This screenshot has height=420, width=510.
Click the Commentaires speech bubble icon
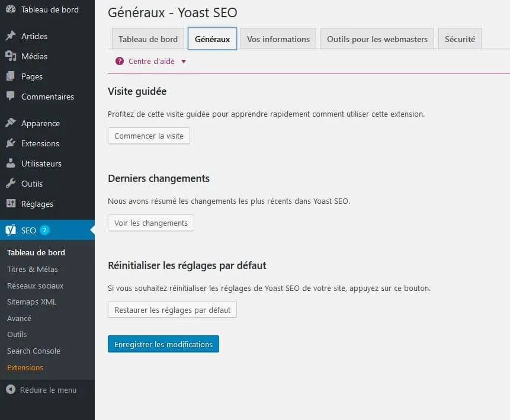(x=11, y=96)
